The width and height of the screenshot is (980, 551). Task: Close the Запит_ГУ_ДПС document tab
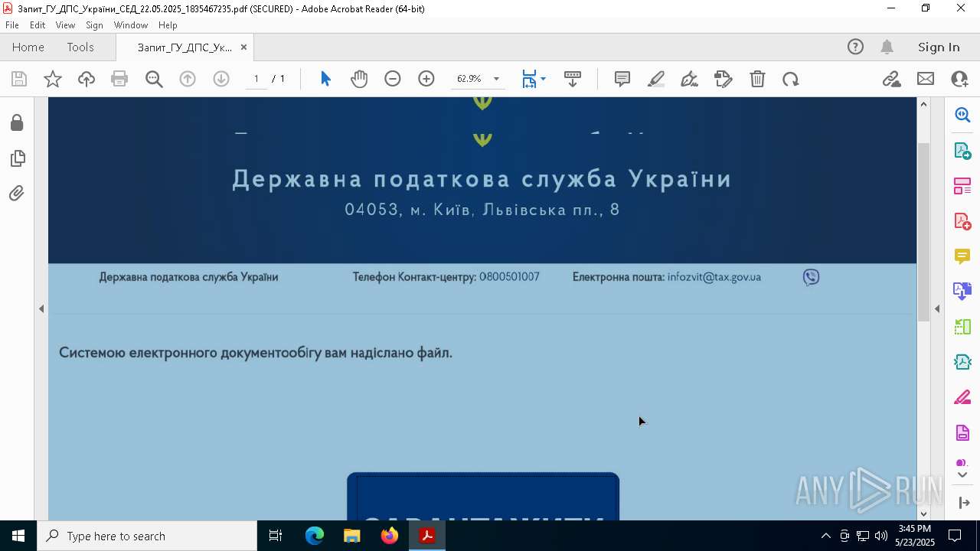tap(243, 47)
